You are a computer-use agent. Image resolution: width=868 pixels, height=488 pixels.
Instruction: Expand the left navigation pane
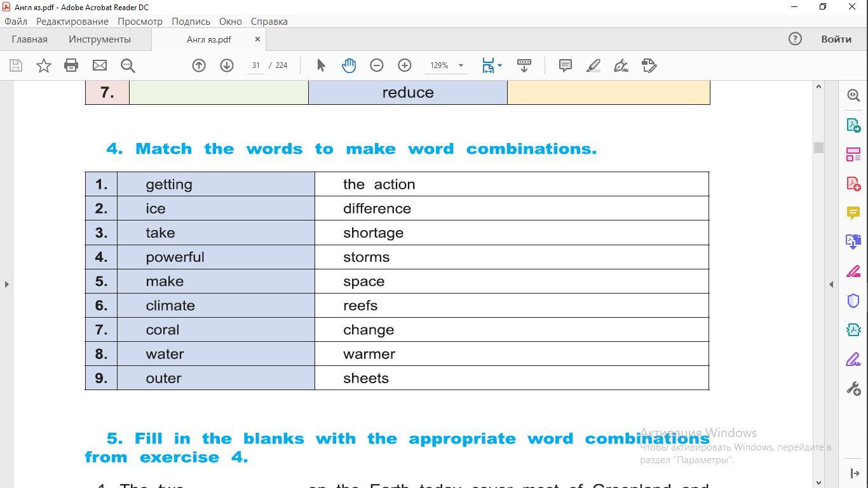6,284
